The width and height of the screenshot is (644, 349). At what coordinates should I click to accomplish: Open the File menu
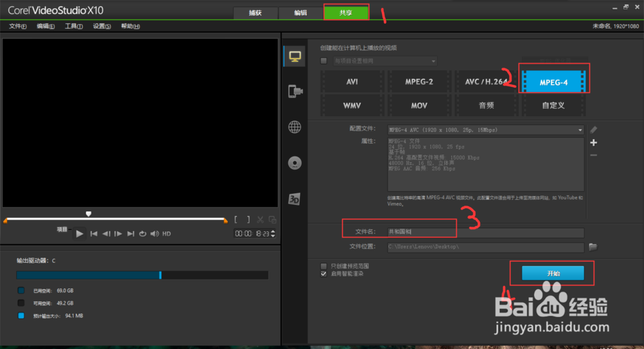pyautogui.click(x=17, y=26)
